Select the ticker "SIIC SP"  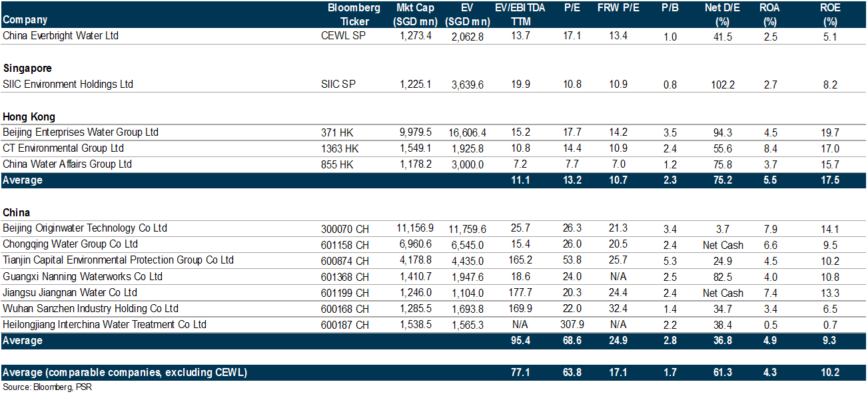tap(338, 84)
